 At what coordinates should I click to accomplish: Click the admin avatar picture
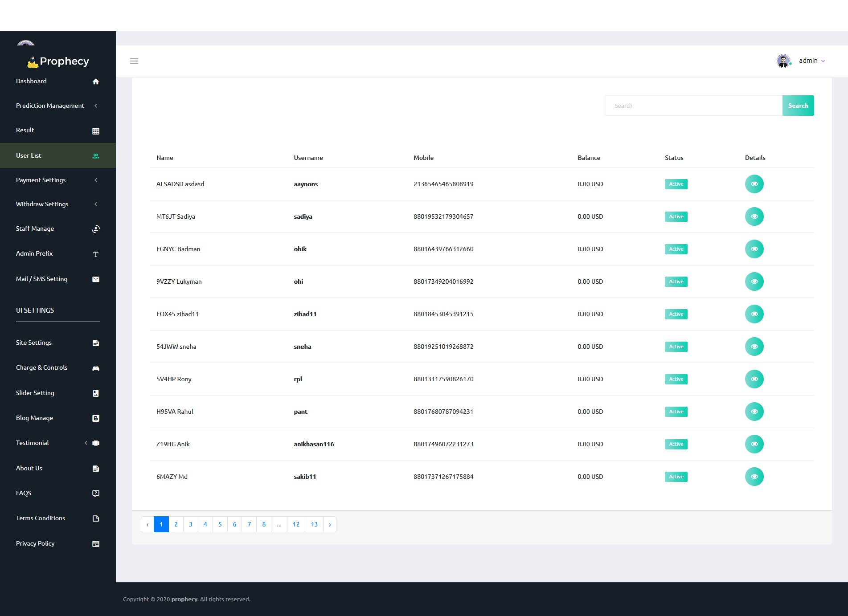click(783, 61)
